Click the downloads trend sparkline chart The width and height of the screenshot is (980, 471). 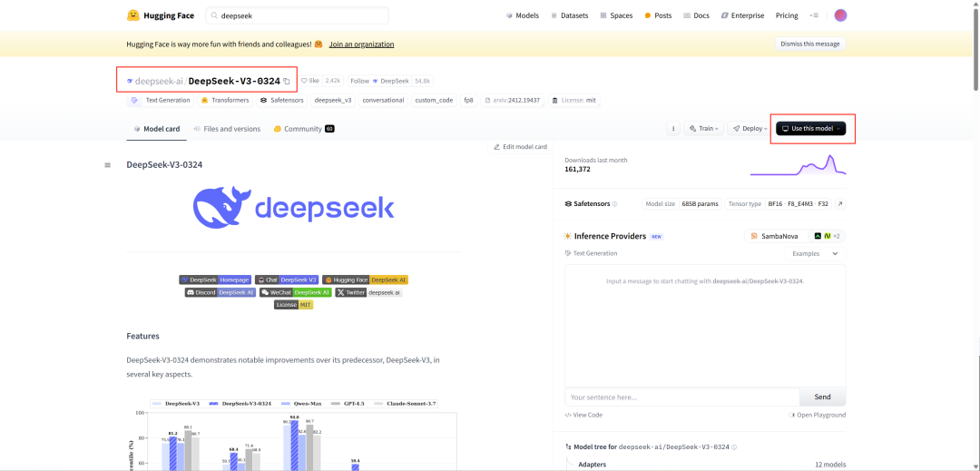point(799,165)
